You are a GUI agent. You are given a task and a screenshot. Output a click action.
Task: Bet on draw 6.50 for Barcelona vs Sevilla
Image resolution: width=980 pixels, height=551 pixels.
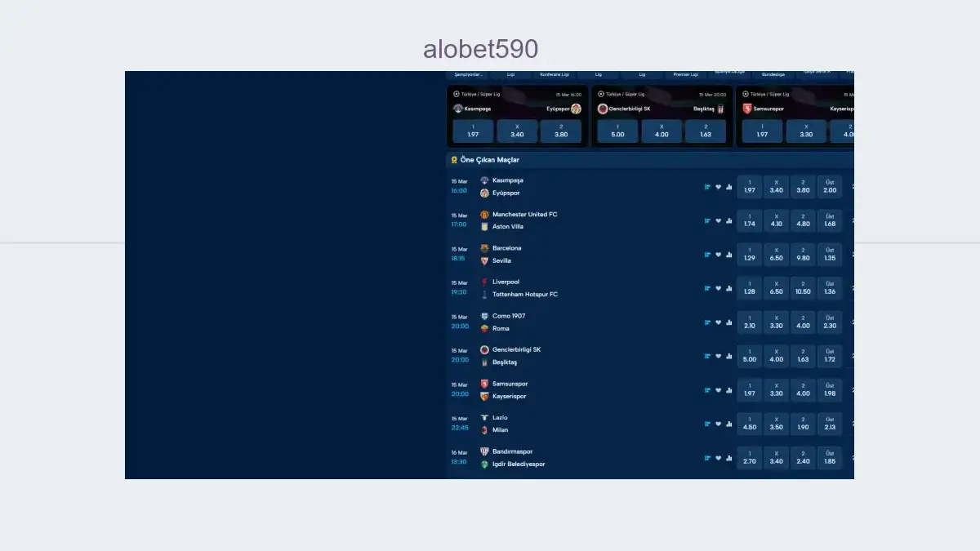776,255
